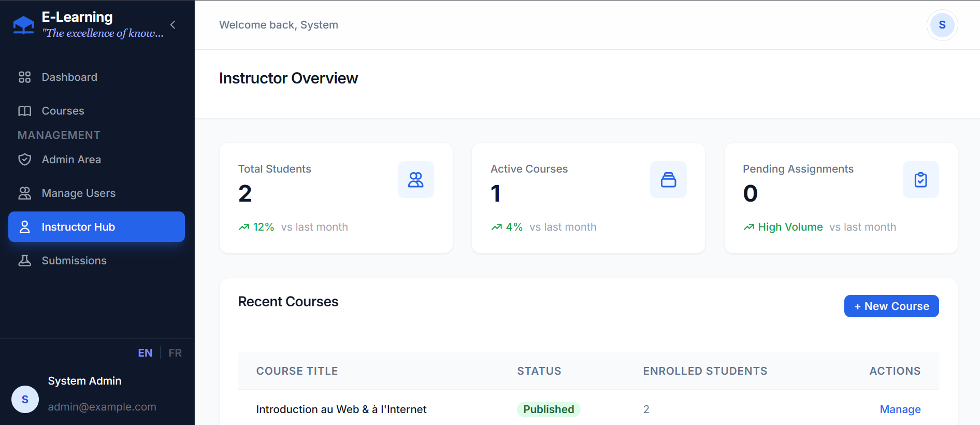This screenshot has height=425, width=980.
Task: Collapse the sidebar with the chevron arrow
Action: tap(173, 25)
